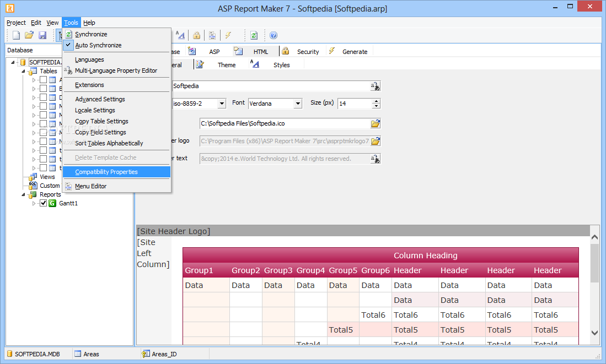Click the Reports node icon in tree

[x=33, y=194]
